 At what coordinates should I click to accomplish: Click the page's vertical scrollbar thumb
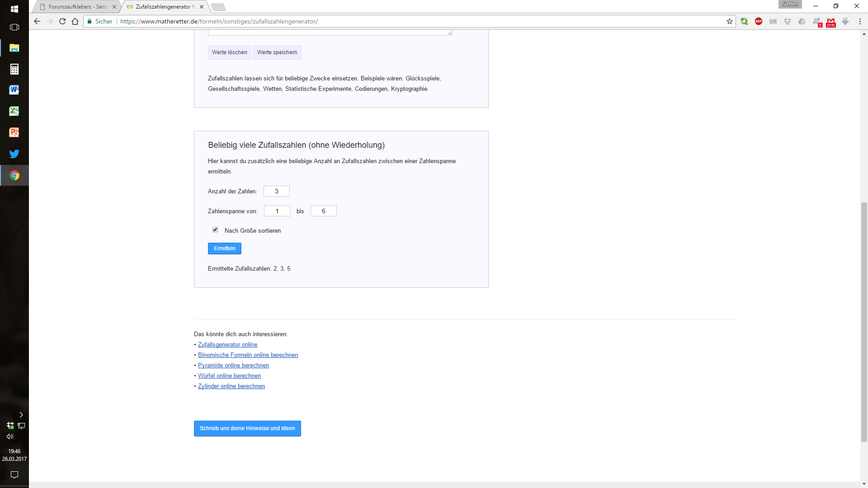pyautogui.click(x=864, y=321)
